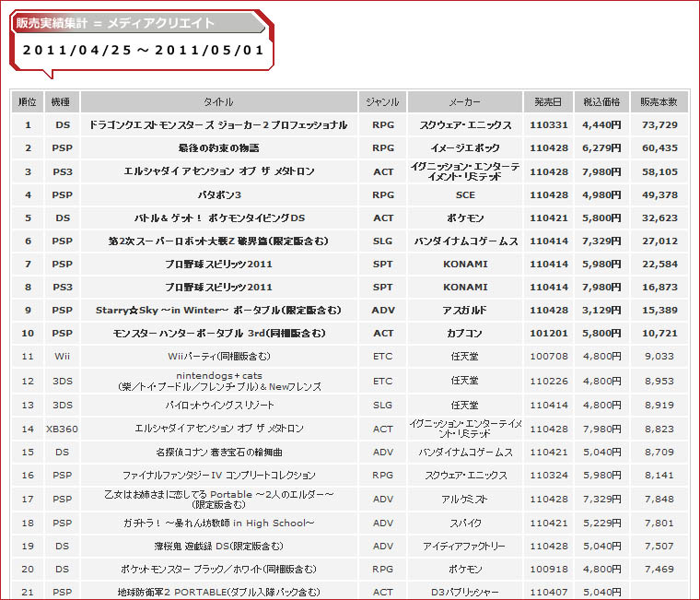Screen dimensions: 700x600
Task: Click the ジャンル column header
Action: coord(382,102)
